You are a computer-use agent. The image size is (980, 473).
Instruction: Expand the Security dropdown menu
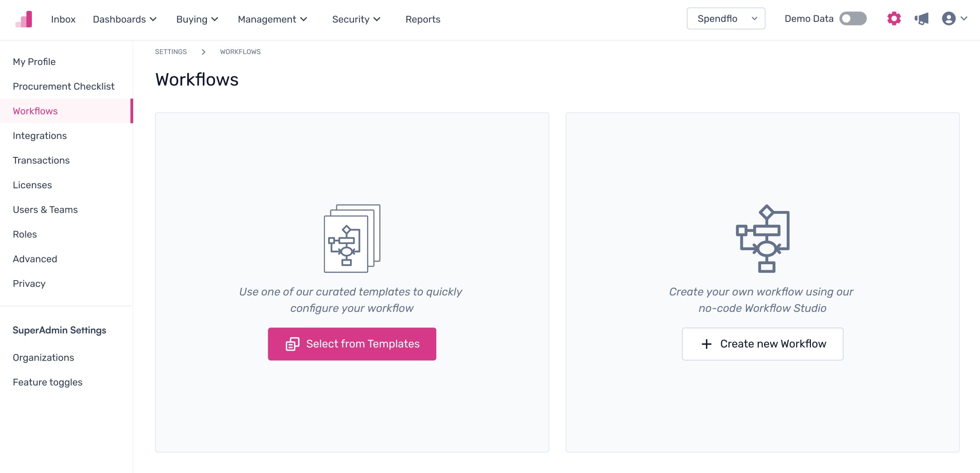tap(356, 19)
